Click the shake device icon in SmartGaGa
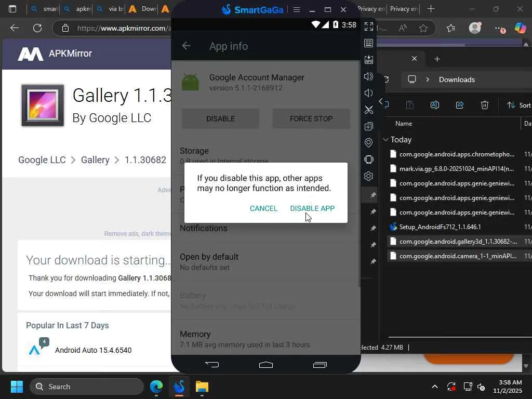532x399 pixels. tap(368, 159)
